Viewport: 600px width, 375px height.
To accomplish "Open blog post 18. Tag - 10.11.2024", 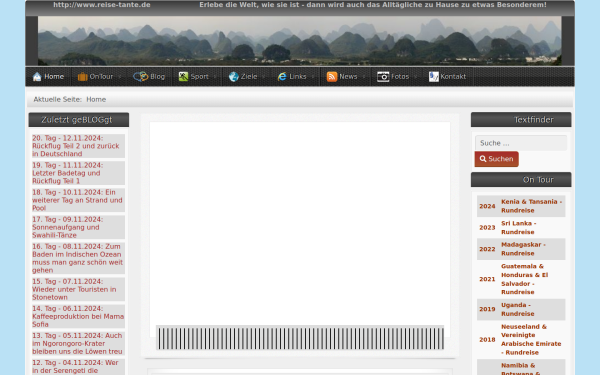I will [x=78, y=200].
